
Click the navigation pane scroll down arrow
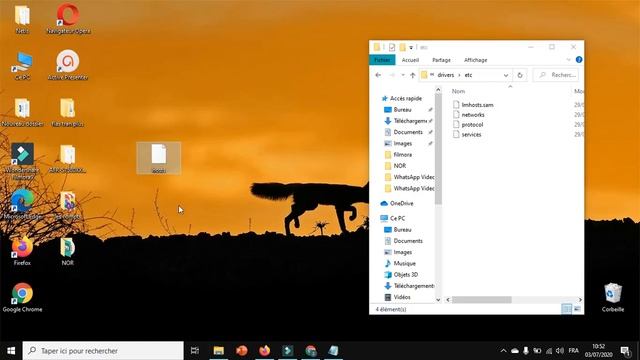[x=438, y=300]
